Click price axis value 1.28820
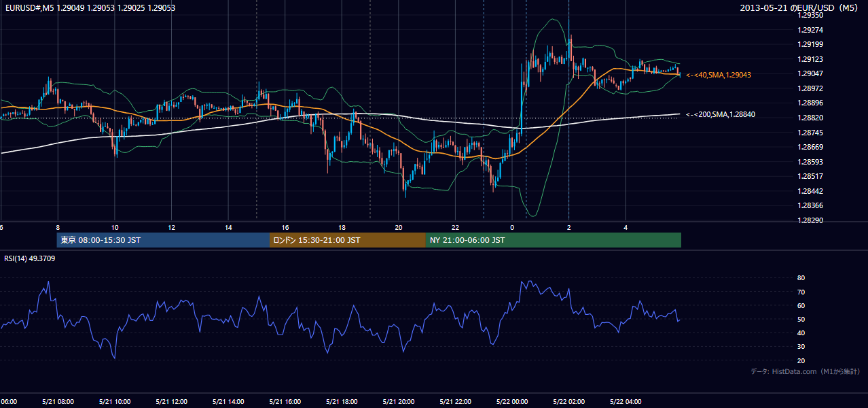Image resolution: width=868 pixels, height=408 pixels. (x=810, y=118)
